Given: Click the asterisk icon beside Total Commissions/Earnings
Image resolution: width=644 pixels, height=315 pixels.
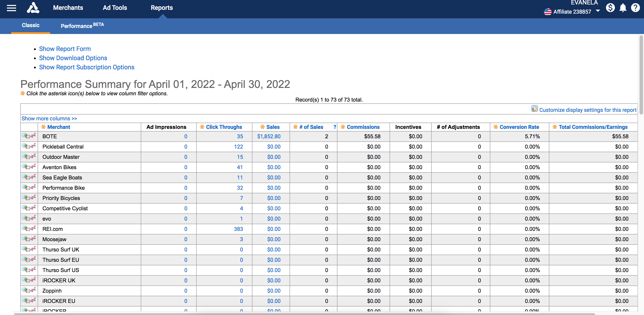Looking at the screenshot, I should [554, 127].
